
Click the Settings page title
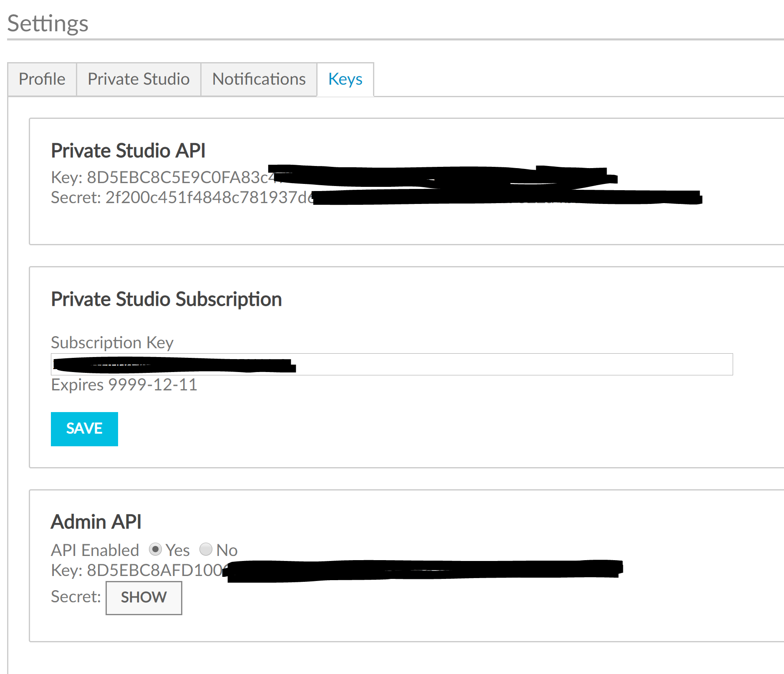point(48,23)
